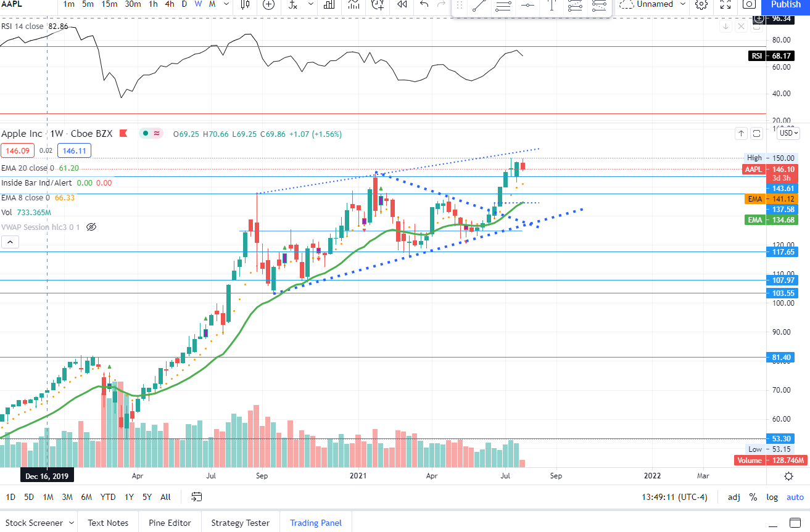Toggle the auto scale button
810x532 pixels.
[x=795, y=497]
